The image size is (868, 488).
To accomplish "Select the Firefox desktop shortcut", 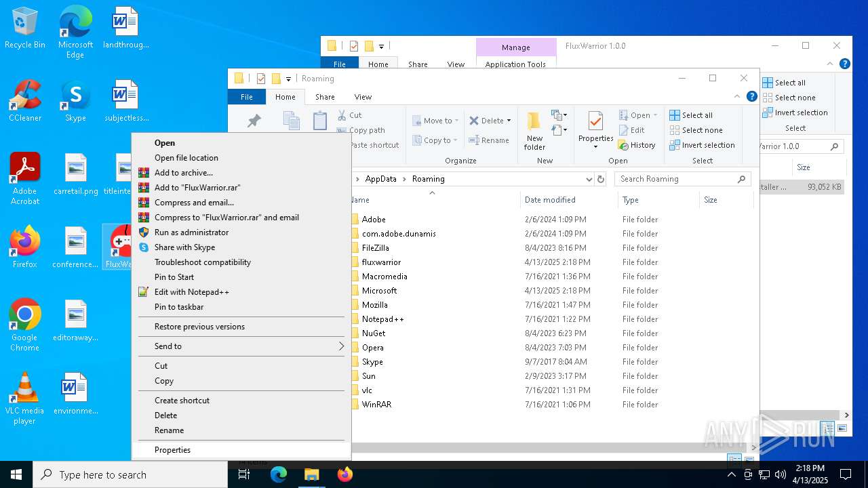I will [x=25, y=248].
